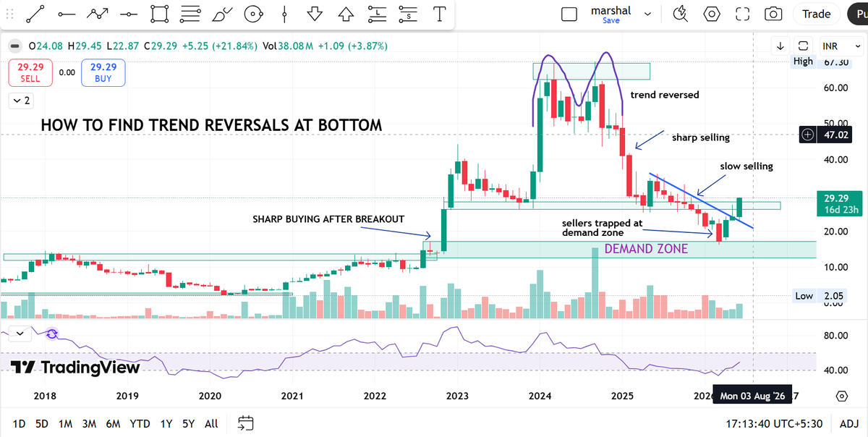Click the down arrow above price scale

780,46
